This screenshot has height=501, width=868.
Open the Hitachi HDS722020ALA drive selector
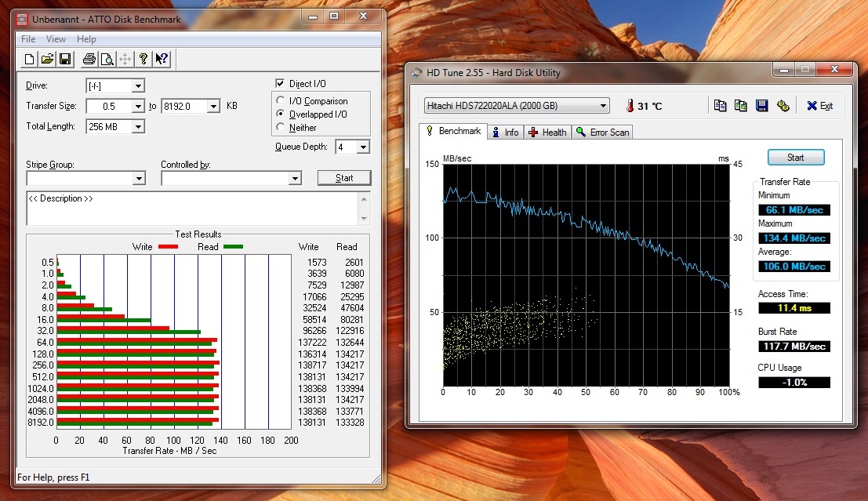pyautogui.click(x=516, y=106)
